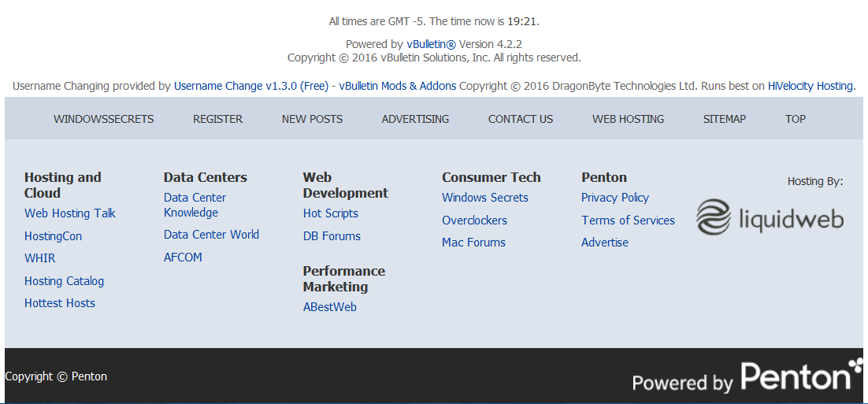Viewport: 868px width, 404px height.
Task: Click the Liquid Web hosting logo
Action: coord(770,217)
